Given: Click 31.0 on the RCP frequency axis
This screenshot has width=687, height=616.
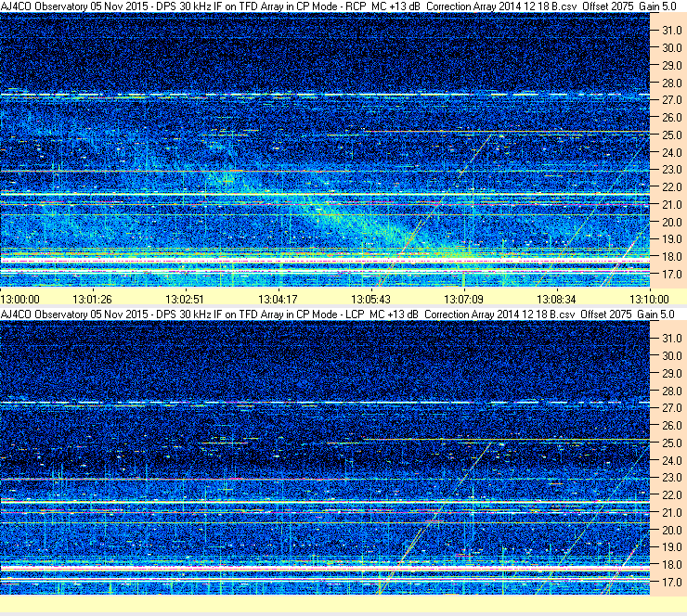Looking at the screenshot, I should (x=671, y=31).
